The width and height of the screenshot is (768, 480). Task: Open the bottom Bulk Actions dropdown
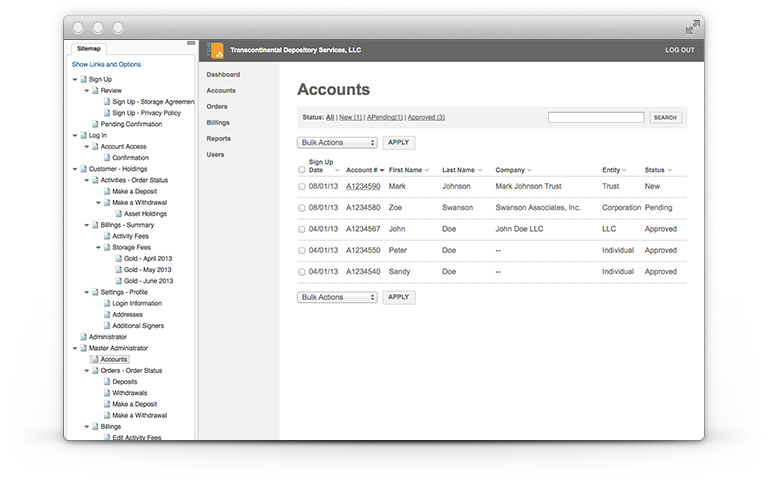[x=337, y=297]
